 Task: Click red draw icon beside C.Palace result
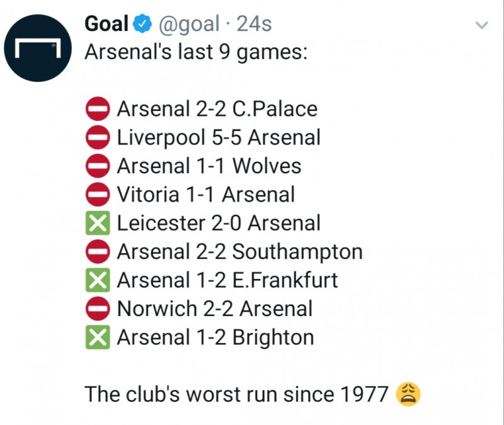[x=98, y=110]
